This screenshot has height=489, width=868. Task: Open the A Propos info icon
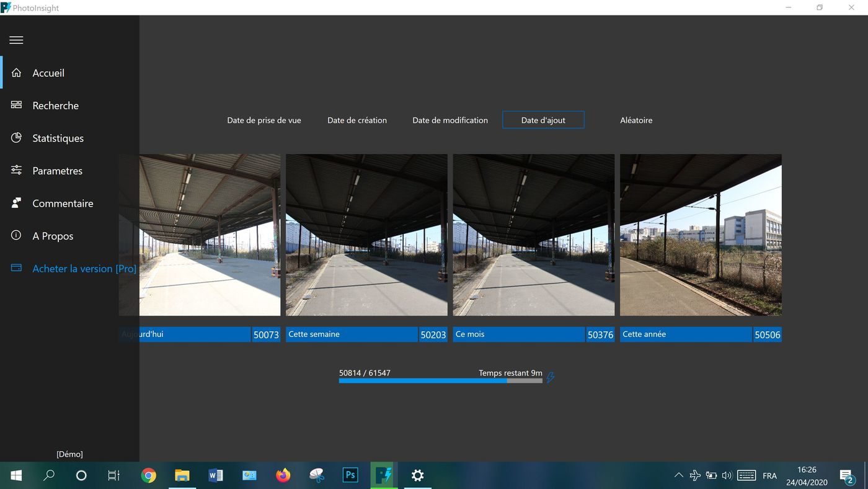16,235
